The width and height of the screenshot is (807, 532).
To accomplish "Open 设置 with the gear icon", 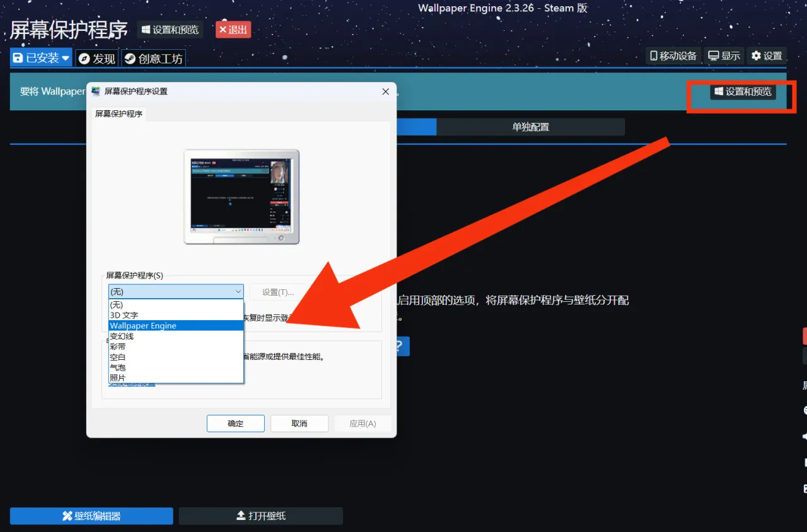I will click(767, 55).
